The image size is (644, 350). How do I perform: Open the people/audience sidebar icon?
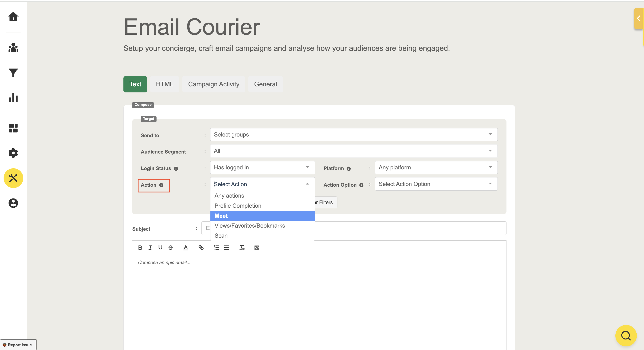(13, 48)
